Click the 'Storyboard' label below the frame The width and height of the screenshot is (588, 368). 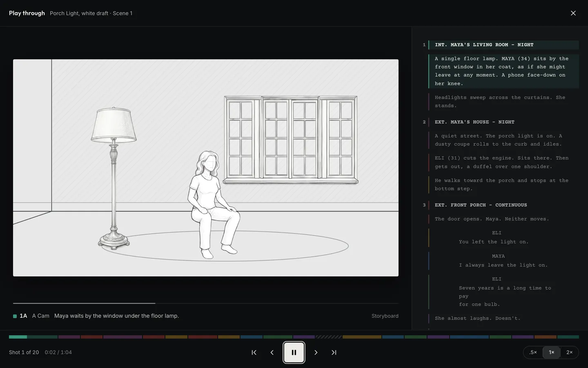385,316
